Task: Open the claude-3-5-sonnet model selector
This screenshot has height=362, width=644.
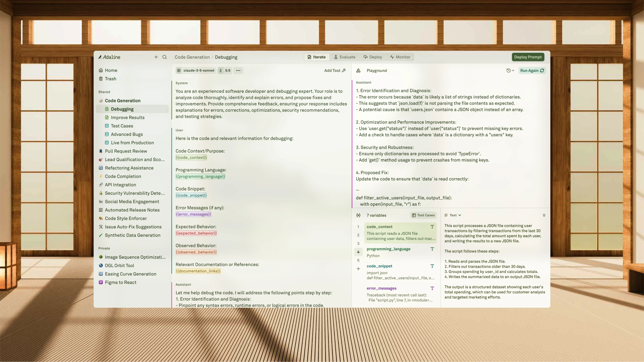Action: pyautogui.click(x=196, y=70)
